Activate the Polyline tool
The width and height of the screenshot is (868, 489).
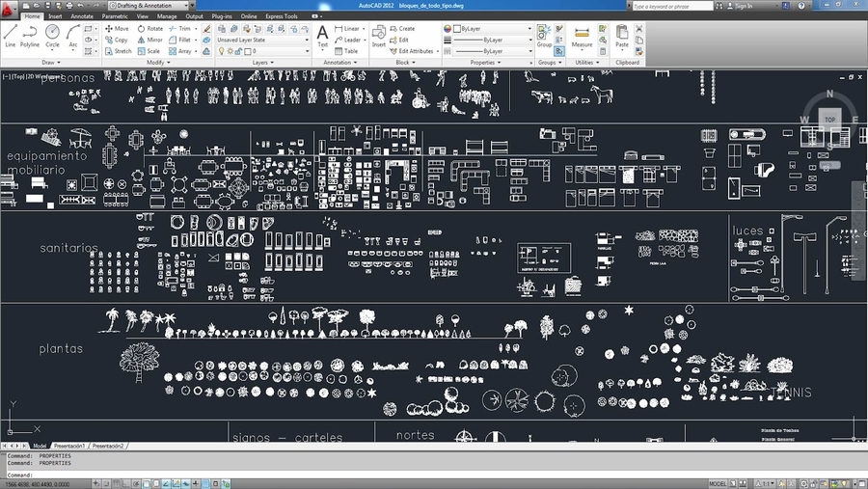[x=30, y=37]
